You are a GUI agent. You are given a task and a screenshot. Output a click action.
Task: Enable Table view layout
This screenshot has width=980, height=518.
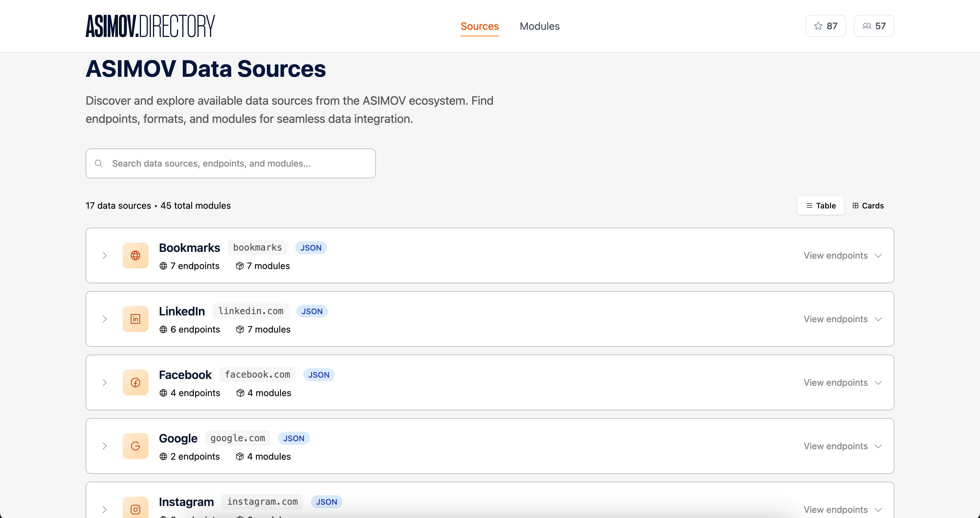coord(820,206)
